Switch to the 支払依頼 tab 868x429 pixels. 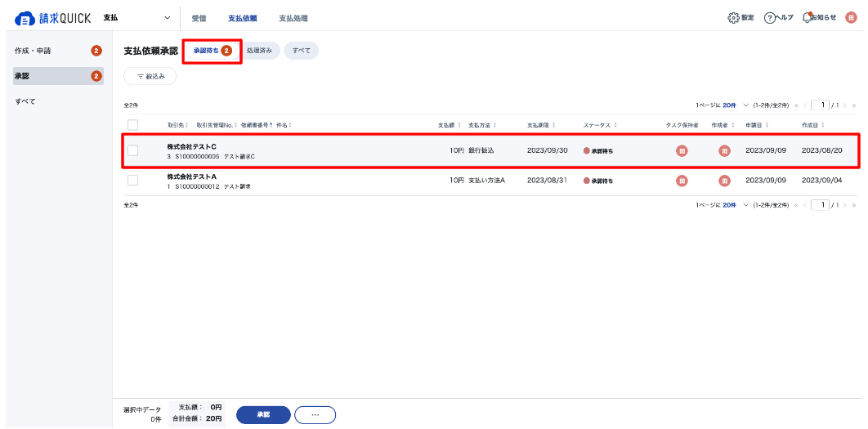[x=243, y=18]
